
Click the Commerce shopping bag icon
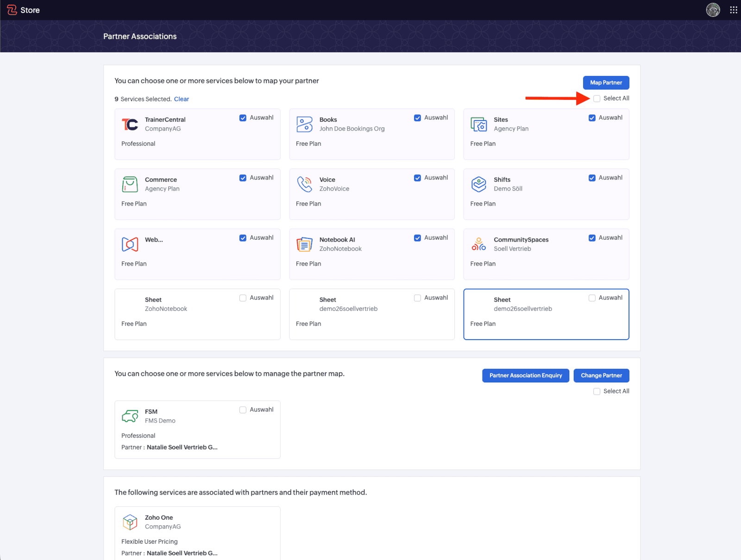click(x=130, y=184)
